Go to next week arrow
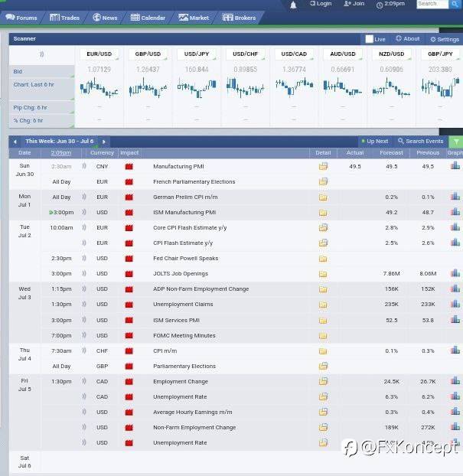The width and height of the screenshot is (463, 476). click(x=104, y=142)
